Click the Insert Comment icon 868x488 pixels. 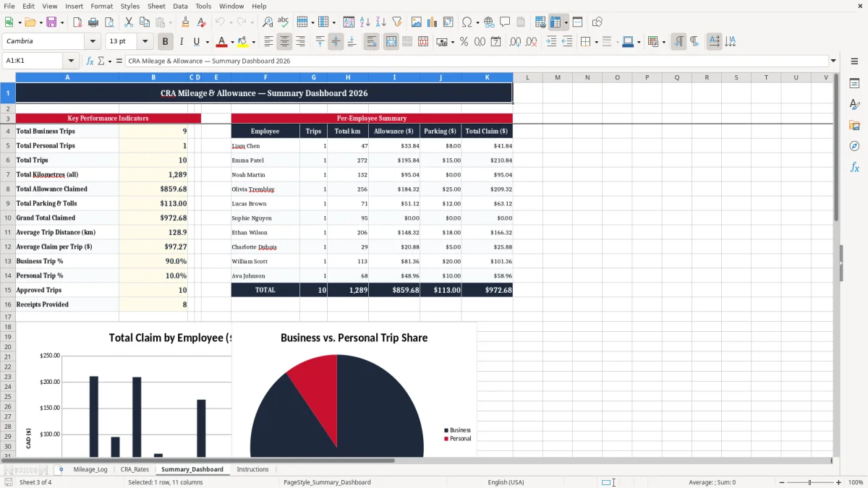[505, 22]
